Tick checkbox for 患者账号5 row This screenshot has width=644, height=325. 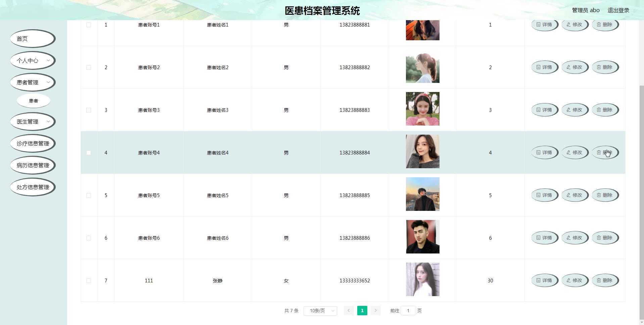89,195
